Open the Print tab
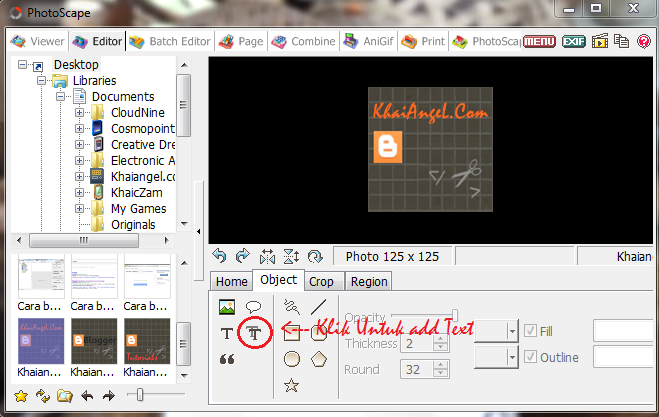 click(x=423, y=41)
